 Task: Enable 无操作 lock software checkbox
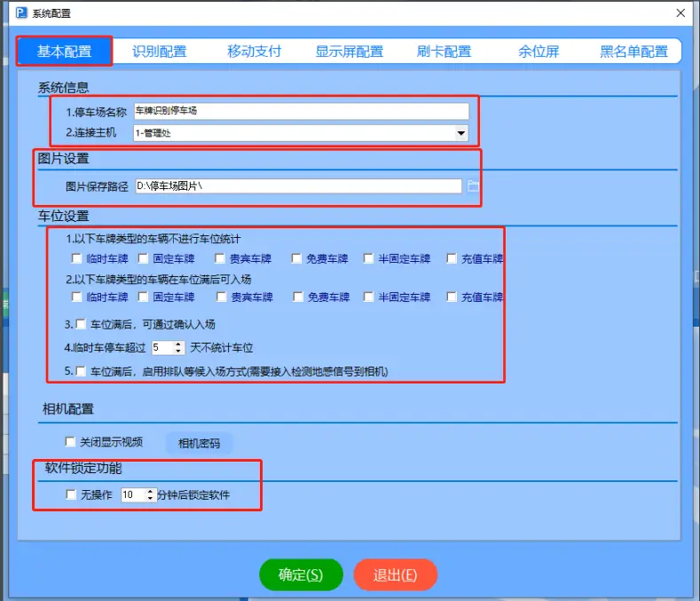(x=71, y=494)
